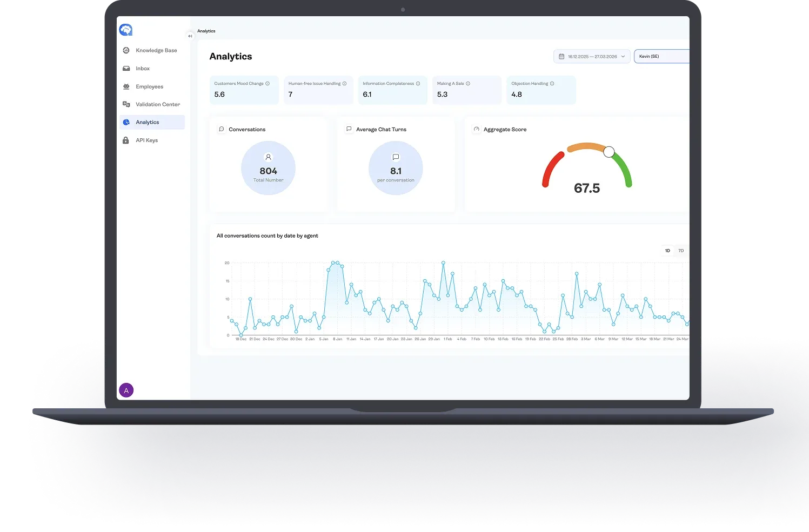Image resolution: width=809 pixels, height=532 pixels.
Task: Click the Aggregate Score gauge knob
Action: [609, 152]
